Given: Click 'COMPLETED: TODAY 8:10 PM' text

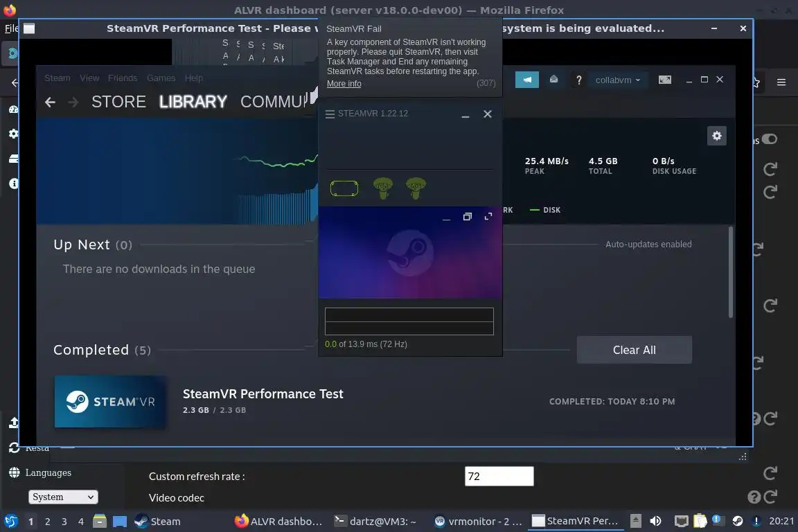Looking at the screenshot, I should coord(612,402).
